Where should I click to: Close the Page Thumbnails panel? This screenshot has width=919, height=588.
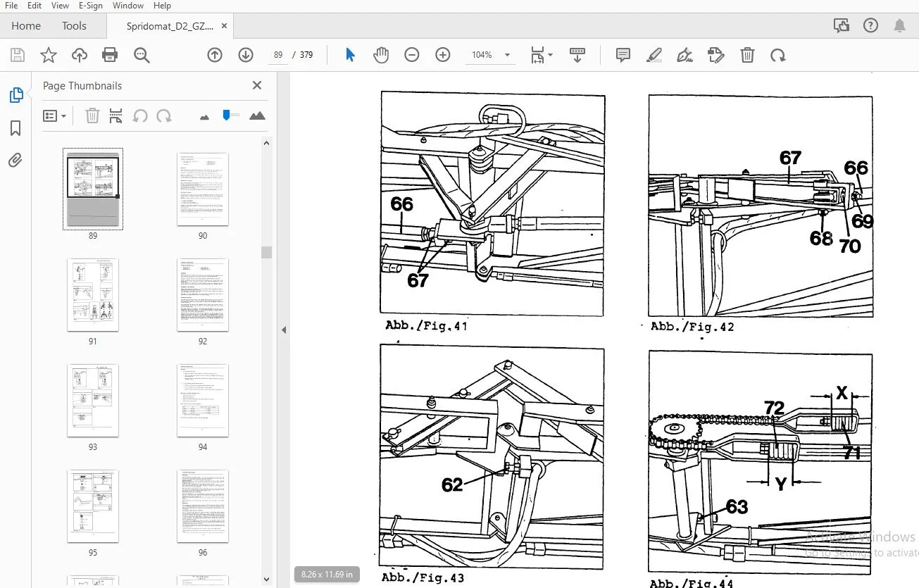[x=257, y=85]
